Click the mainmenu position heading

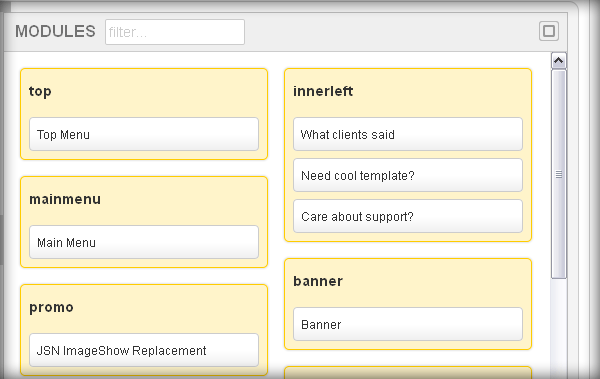65,199
